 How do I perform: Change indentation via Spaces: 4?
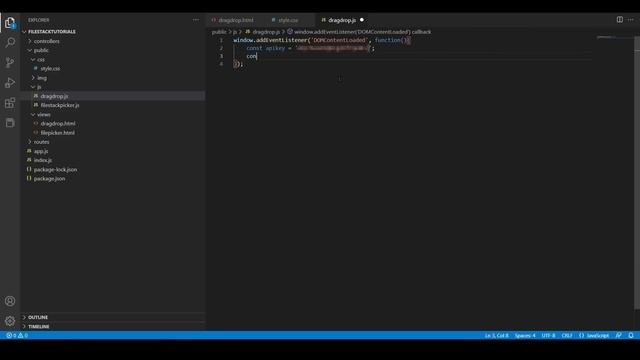point(525,335)
